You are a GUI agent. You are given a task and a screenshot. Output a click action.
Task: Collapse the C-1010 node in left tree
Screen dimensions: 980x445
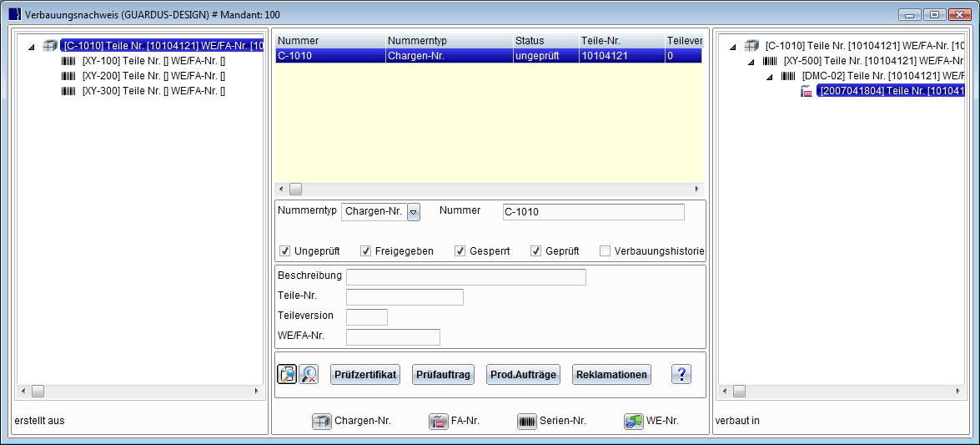[x=32, y=47]
